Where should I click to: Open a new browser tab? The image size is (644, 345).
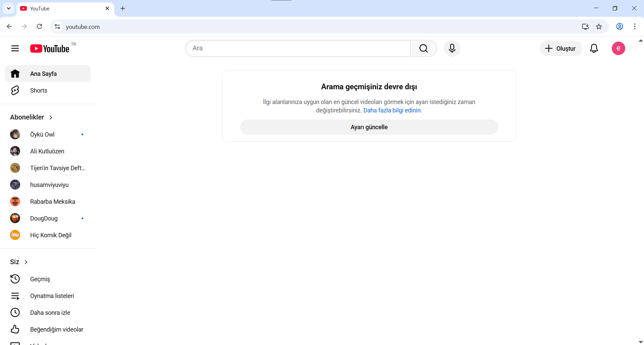point(123,8)
